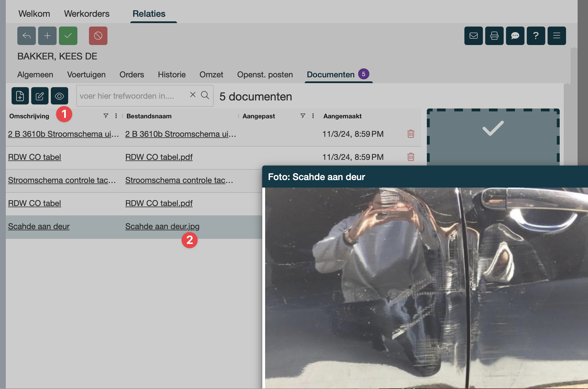Open the chat bubble icon

click(515, 36)
